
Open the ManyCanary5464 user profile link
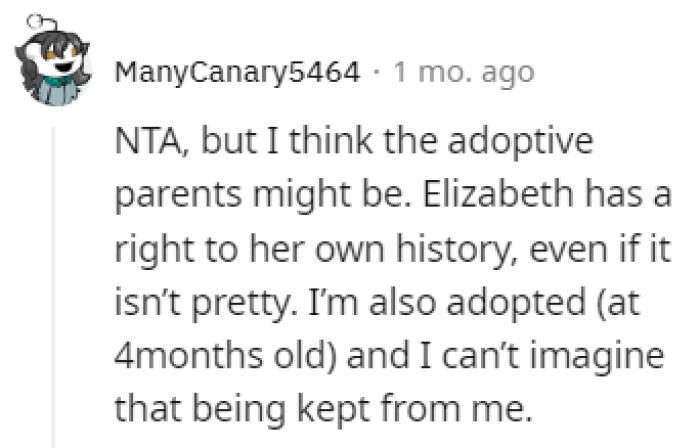point(237,73)
